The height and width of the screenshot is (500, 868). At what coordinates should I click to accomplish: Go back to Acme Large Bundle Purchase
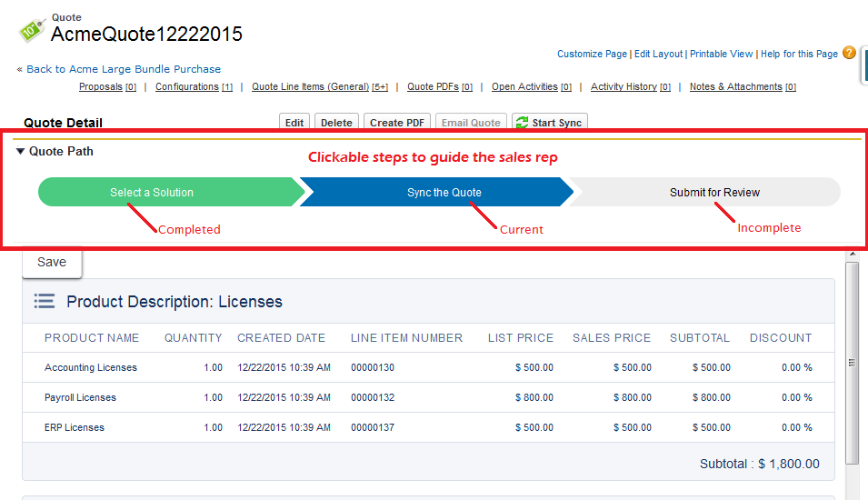(124, 69)
